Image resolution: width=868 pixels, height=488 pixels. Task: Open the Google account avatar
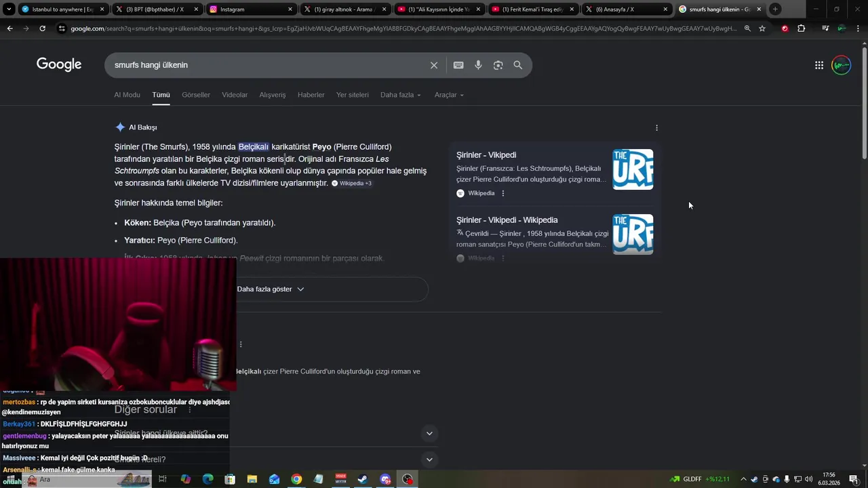841,65
